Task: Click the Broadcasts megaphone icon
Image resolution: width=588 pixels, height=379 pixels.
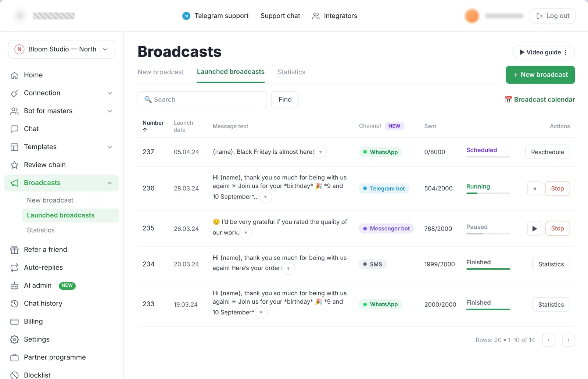Action: (14, 183)
